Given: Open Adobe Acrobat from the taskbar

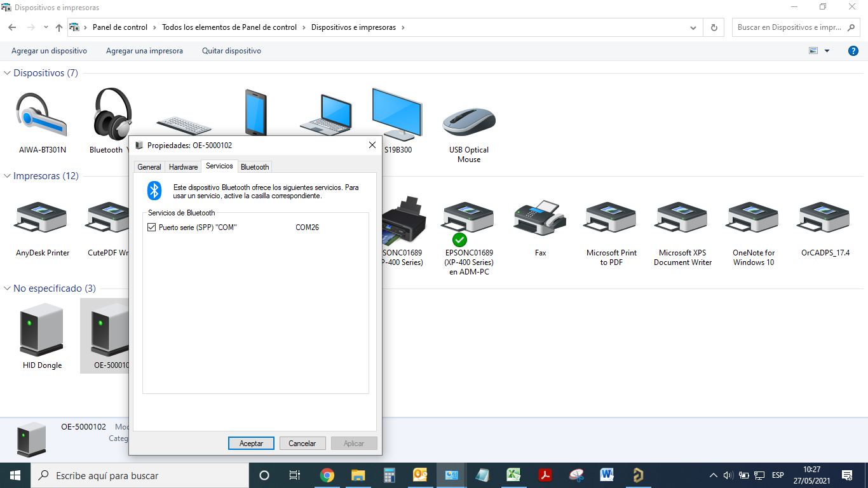Looking at the screenshot, I should (x=545, y=475).
